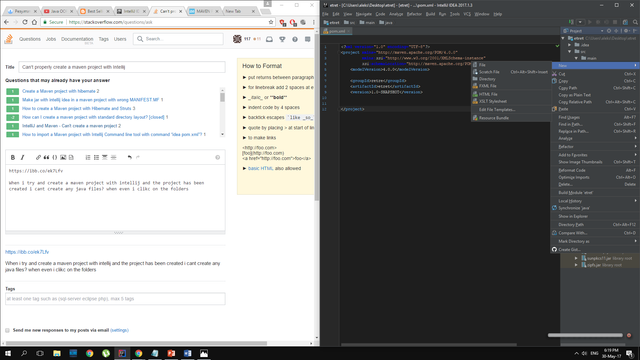Open email settings link
The height and width of the screenshot is (360, 640).
tap(119, 330)
